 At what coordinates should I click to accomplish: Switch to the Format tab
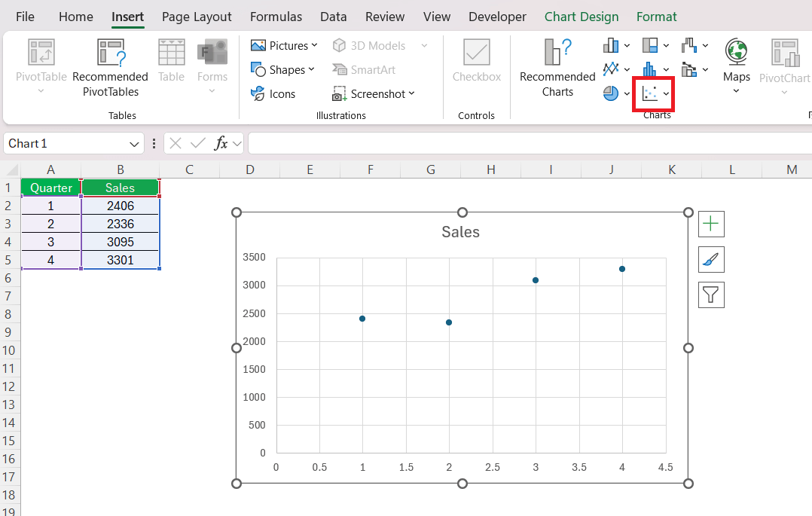coord(656,17)
